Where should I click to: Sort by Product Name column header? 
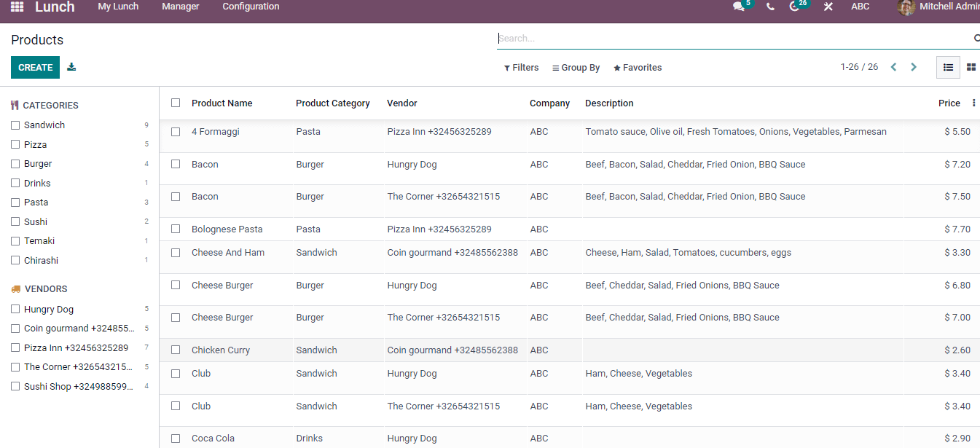point(222,103)
